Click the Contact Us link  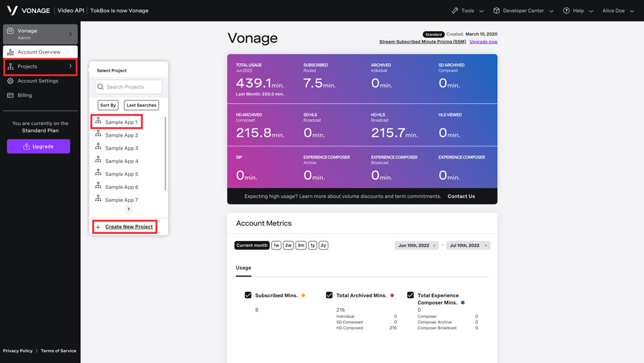461,197
